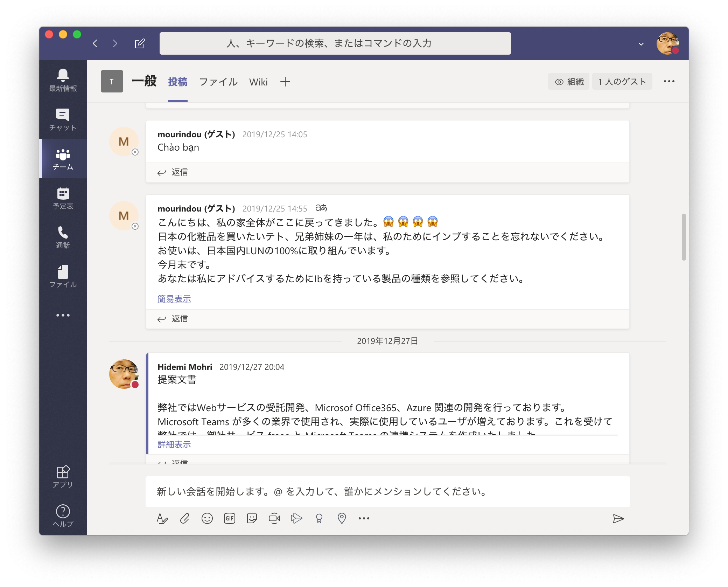Toggle the format text editor icon
Image resolution: width=728 pixels, height=587 pixels.
[162, 518]
